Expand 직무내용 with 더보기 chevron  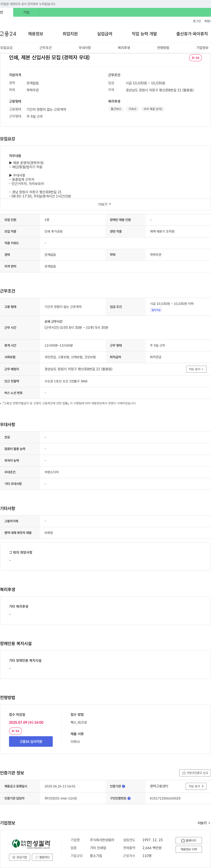105,204
